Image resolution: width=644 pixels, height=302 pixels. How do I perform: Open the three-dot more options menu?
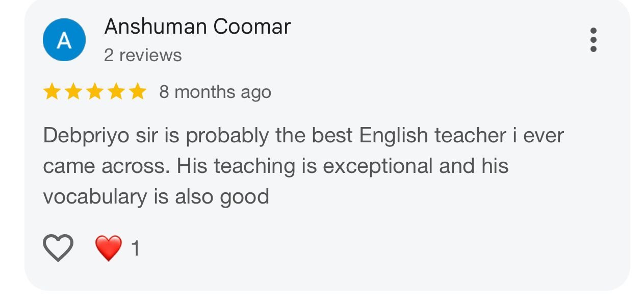(593, 40)
